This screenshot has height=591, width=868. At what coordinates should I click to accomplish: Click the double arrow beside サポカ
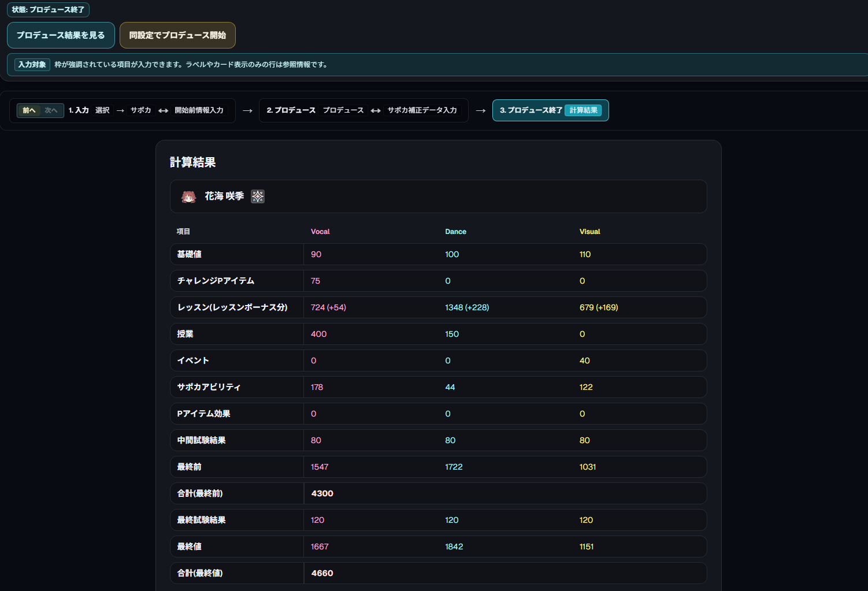click(162, 110)
